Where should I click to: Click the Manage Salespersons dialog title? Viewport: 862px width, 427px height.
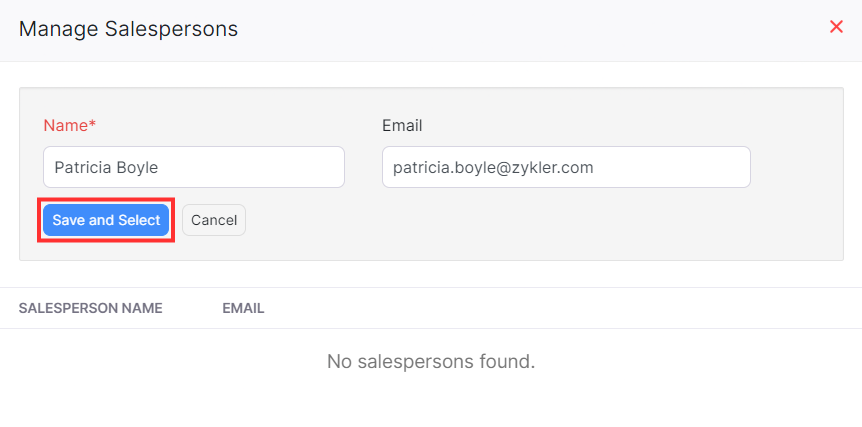[x=128, y=29]
